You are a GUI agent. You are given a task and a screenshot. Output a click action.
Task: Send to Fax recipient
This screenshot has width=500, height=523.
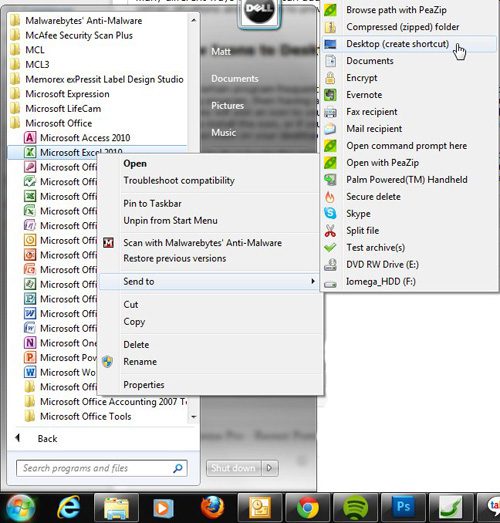[x=372, y=112]
